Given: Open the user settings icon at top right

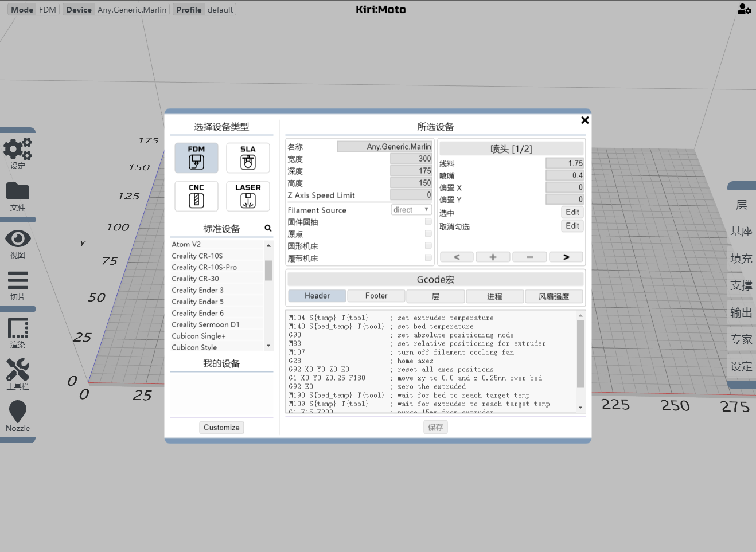Looking at the screenshot, I should 744,9.
